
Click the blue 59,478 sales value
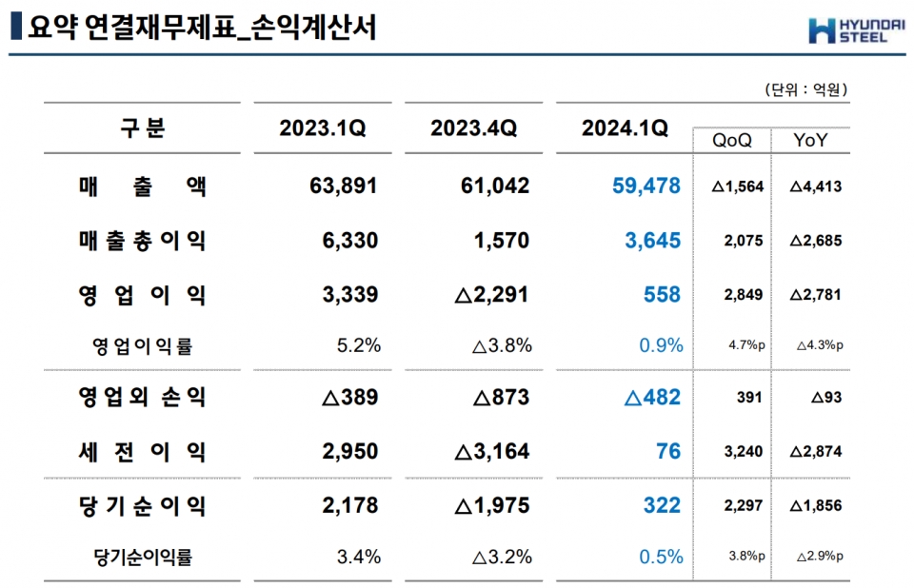[647, 186]
